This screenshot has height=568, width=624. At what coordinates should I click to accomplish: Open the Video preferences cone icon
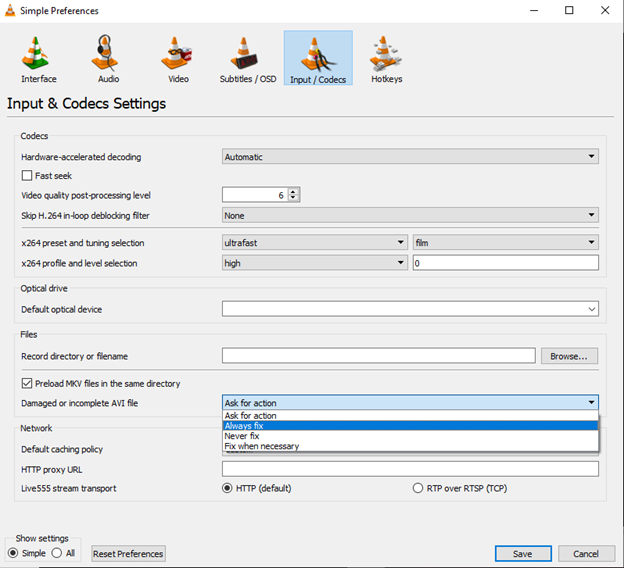176,53
